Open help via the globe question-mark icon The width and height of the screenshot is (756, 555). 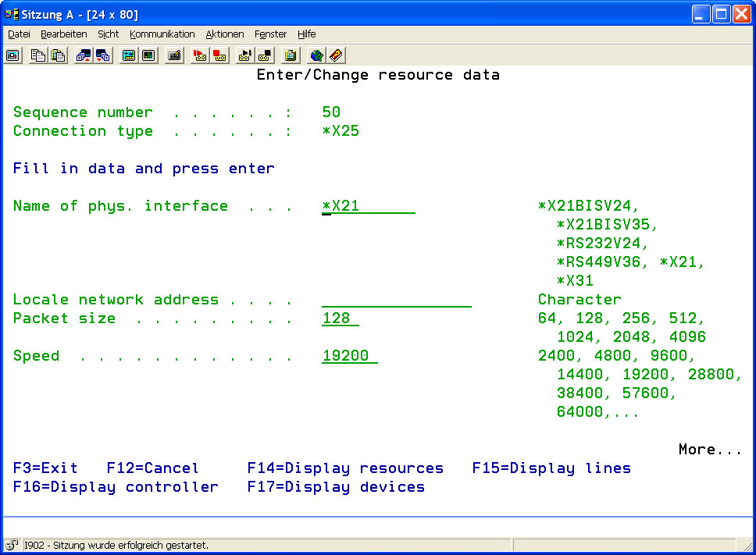316,55
